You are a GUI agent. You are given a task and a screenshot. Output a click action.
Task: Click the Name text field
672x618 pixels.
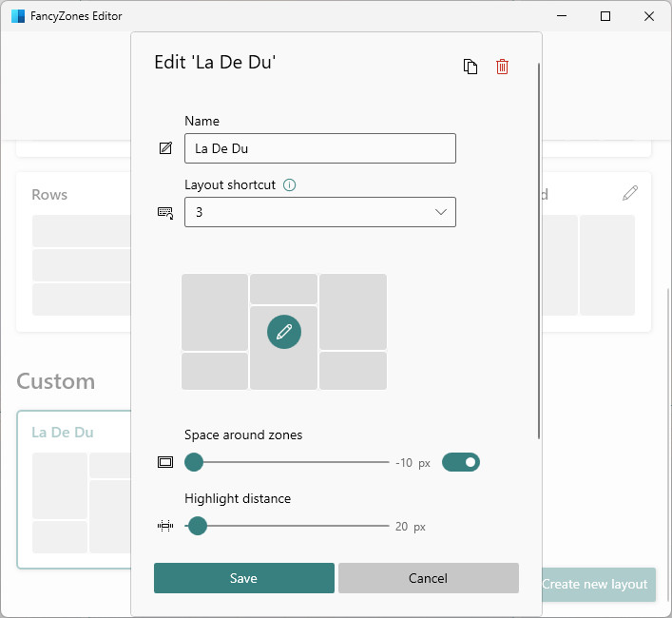(x=320, y=148)
